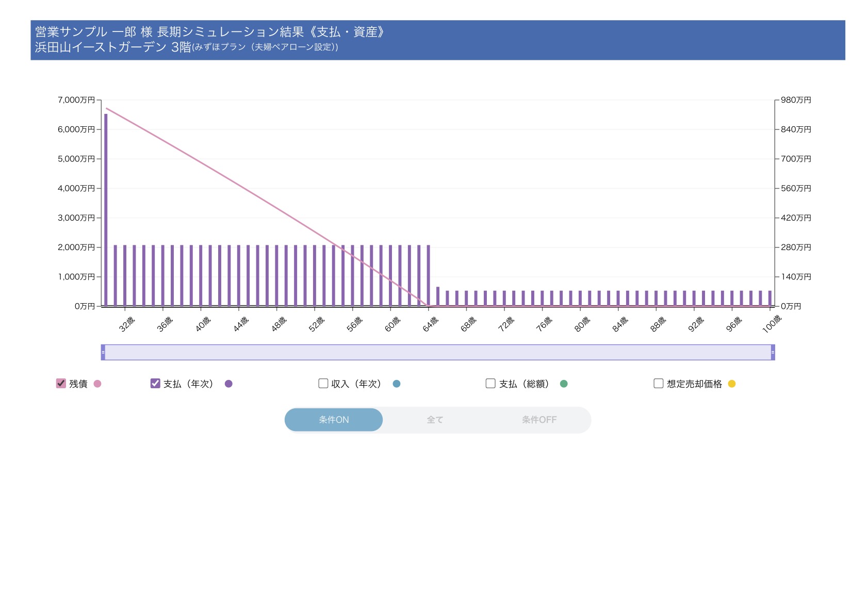Switch to the 全て option
Image resolution: width=868 pixels, height=613 pixels.
tap(435, 420)
